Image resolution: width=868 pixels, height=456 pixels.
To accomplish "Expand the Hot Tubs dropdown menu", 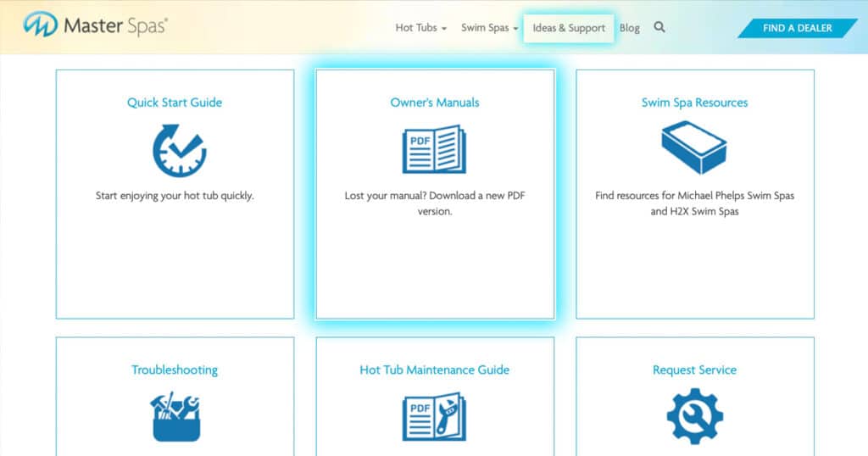I will pyautogui.click(x=420, y=28).
